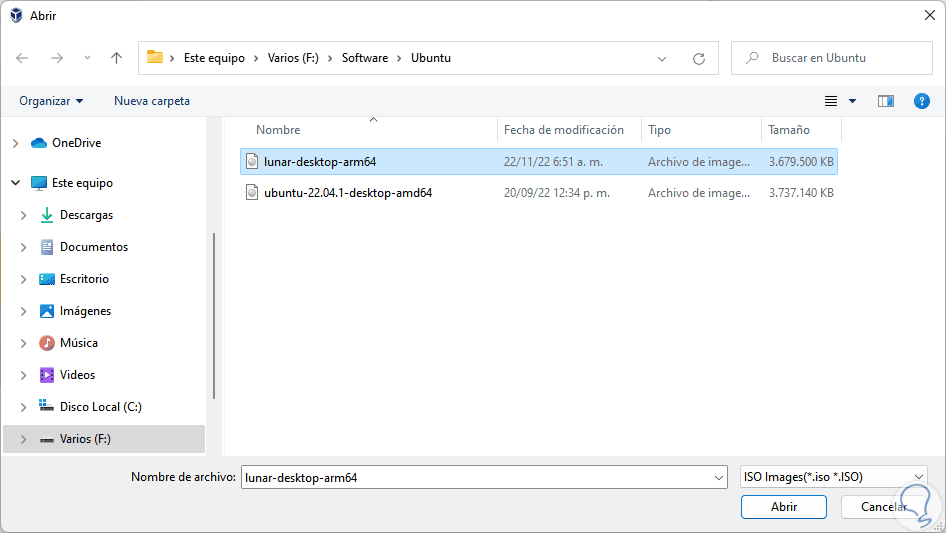Go forward with the right arrow
946x533 pixels.
tap(57, 58)
